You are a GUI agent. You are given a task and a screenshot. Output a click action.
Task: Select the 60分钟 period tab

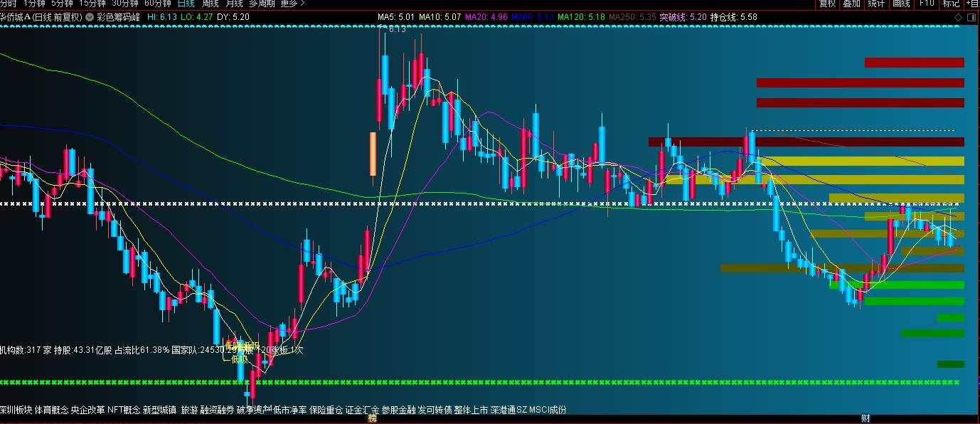[157, 4]
